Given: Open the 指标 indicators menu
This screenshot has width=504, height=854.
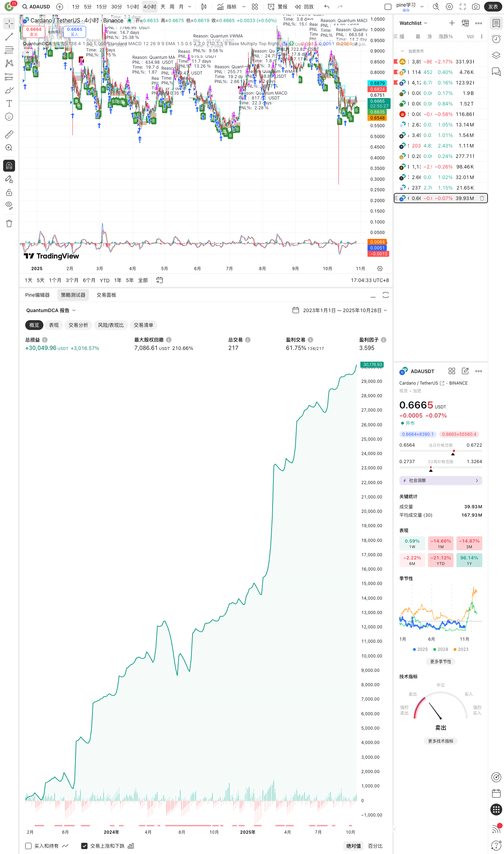Looking at the screenshot, I should (227, 7).
